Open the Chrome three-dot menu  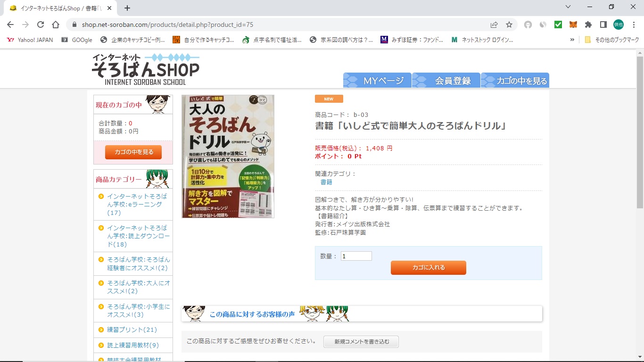634,25
